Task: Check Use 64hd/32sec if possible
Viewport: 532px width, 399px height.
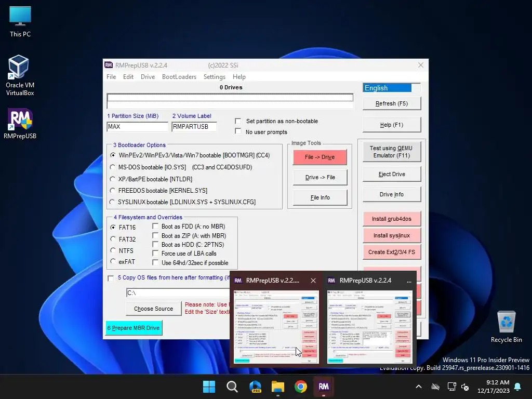Action: click(x=155, y=262)
